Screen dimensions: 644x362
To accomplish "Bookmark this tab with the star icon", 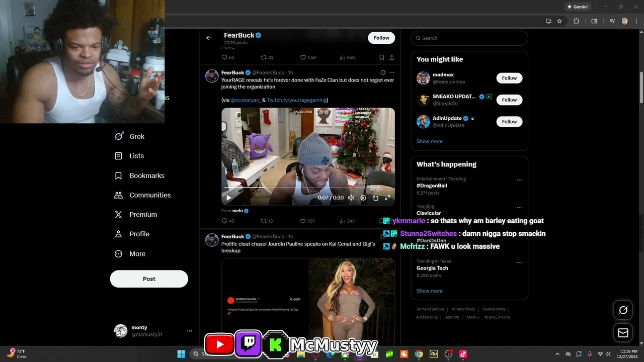I will (559, 21).
